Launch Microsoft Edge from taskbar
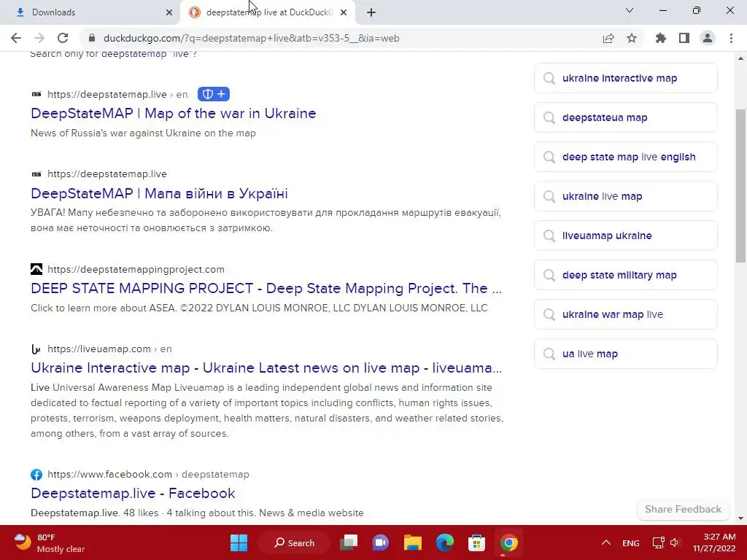This screenshot has width=747, height=560. click(x=444, y=542)
